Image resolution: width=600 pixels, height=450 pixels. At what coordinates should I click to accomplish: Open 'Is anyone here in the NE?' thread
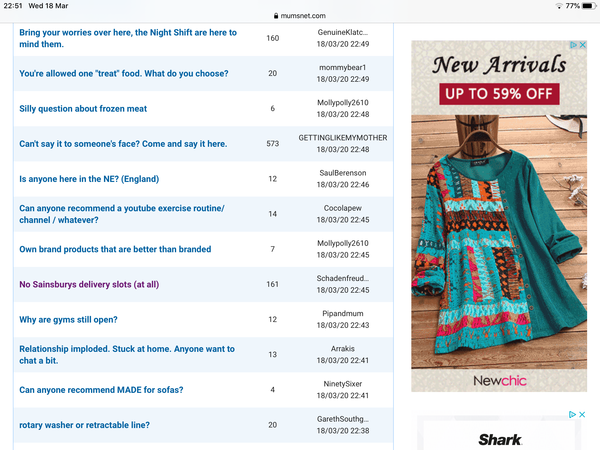(x=89, y=179)
